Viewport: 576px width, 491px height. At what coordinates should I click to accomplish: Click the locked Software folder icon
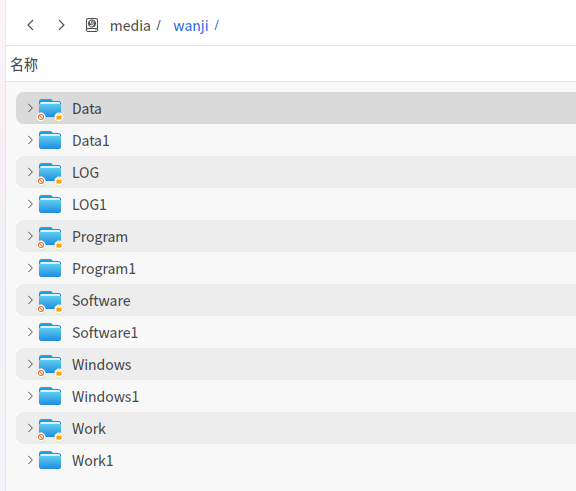[50, 301]
